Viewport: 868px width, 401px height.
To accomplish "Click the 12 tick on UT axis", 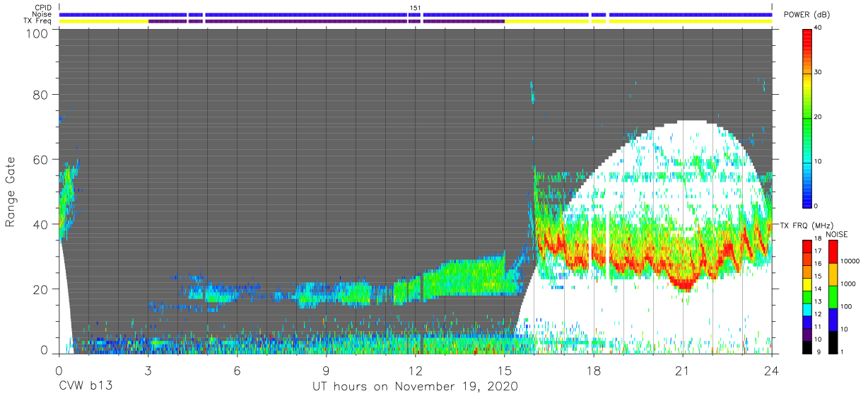I will [415, 371].
